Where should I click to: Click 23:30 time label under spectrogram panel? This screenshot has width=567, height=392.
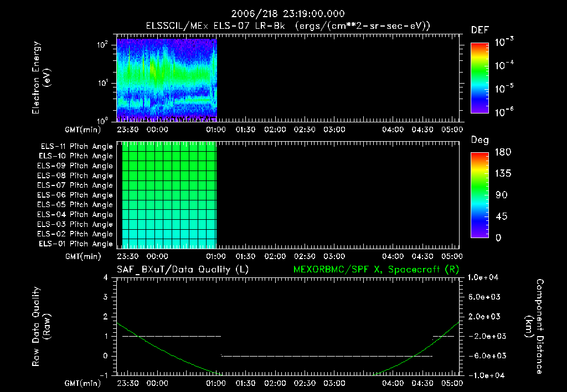tap(128, 130)
